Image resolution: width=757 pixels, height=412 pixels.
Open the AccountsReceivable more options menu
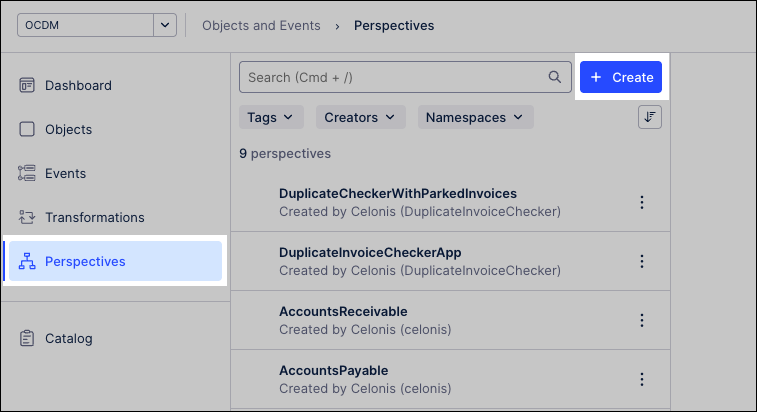[642, 320]
